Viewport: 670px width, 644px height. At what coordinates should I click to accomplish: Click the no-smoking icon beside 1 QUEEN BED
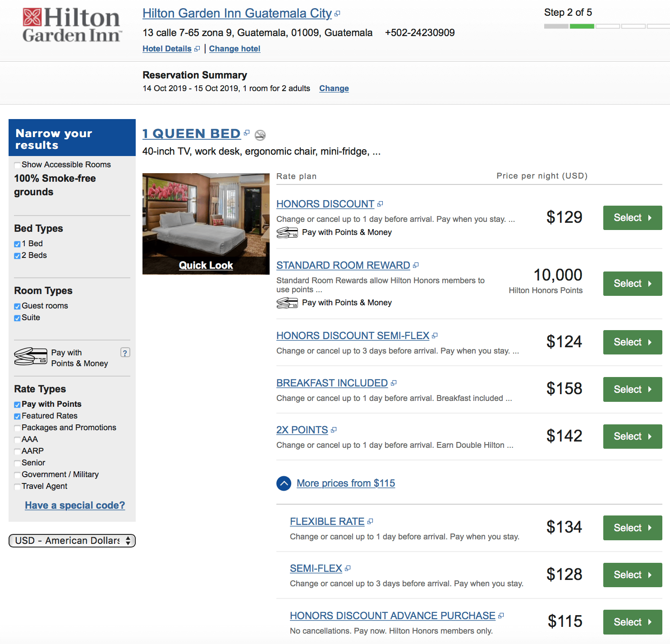pos(260,134)
